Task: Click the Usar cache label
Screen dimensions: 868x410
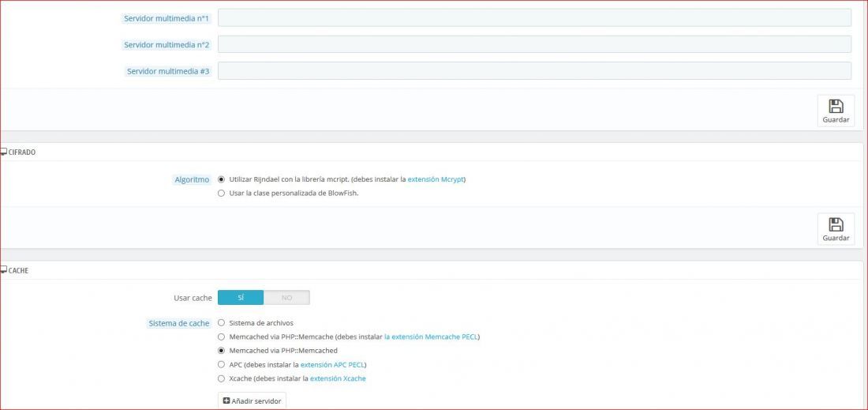Action: click(x=193, y=298)
